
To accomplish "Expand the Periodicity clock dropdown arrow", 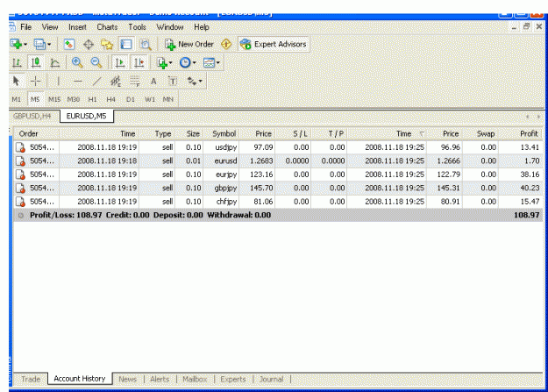I will (195, 63).
